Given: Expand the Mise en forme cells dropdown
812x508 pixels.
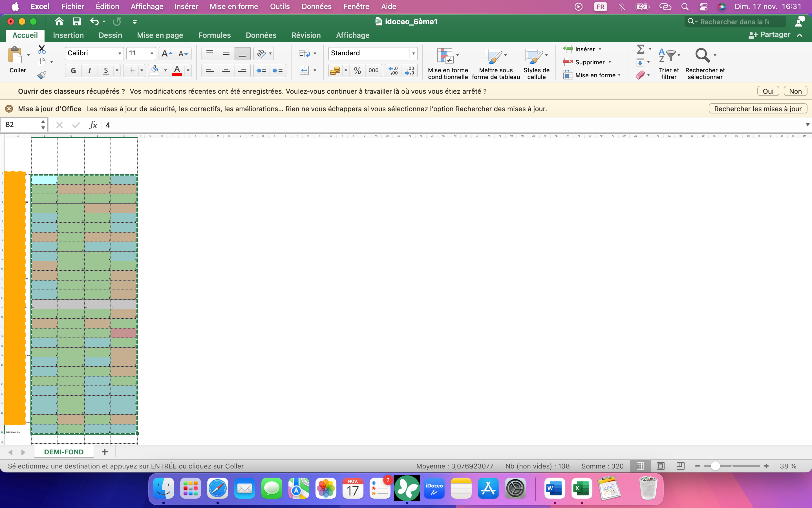Looking at the screenshot, I should pyautogui.click(x=619, y=75).
